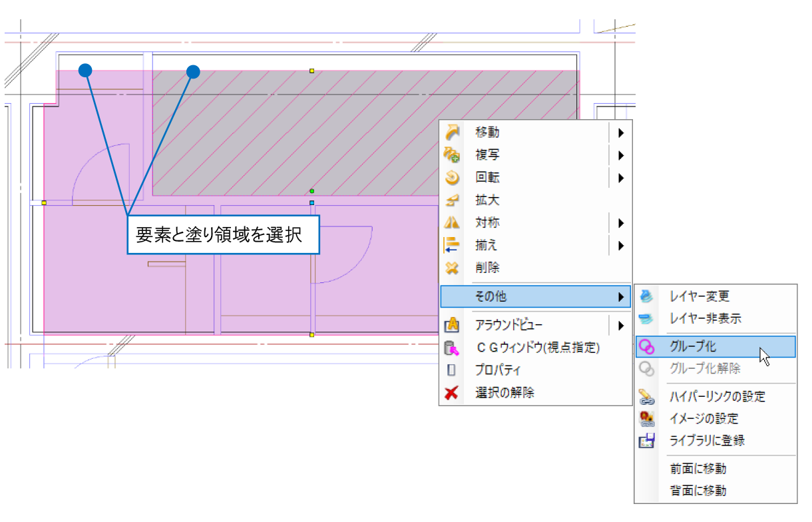
Task: Open the その他 menu entry
Action: click(535, 296)
